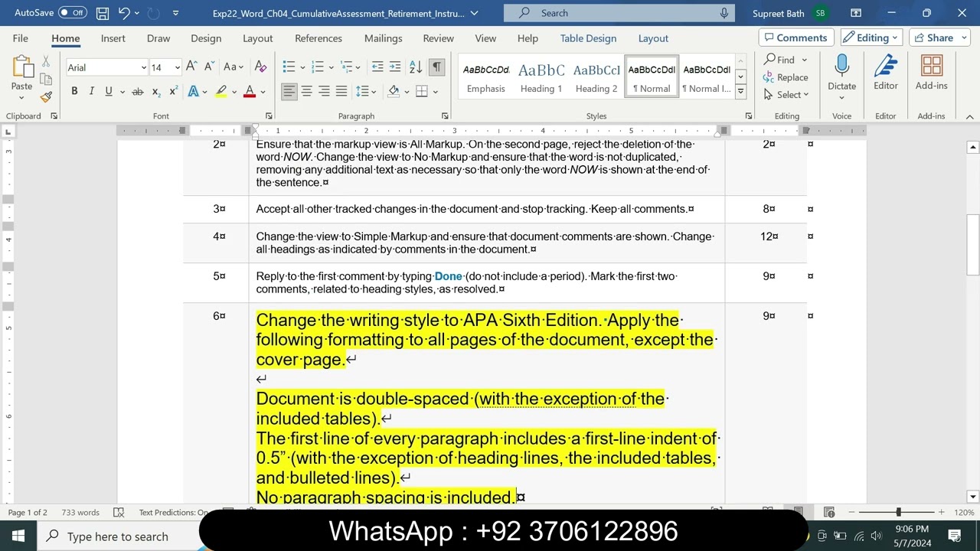Screen dimensions: 980x551
Task: Toggle Underline formatting
Action: tap(109, 92)
